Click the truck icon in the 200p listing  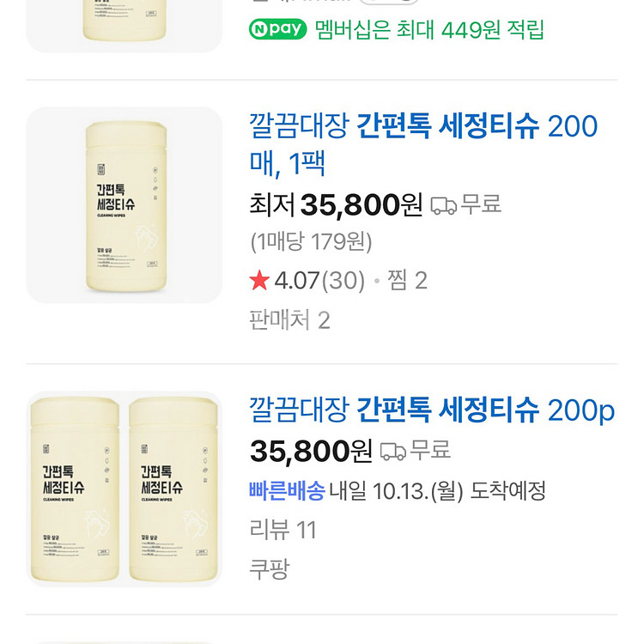[392, 450]
